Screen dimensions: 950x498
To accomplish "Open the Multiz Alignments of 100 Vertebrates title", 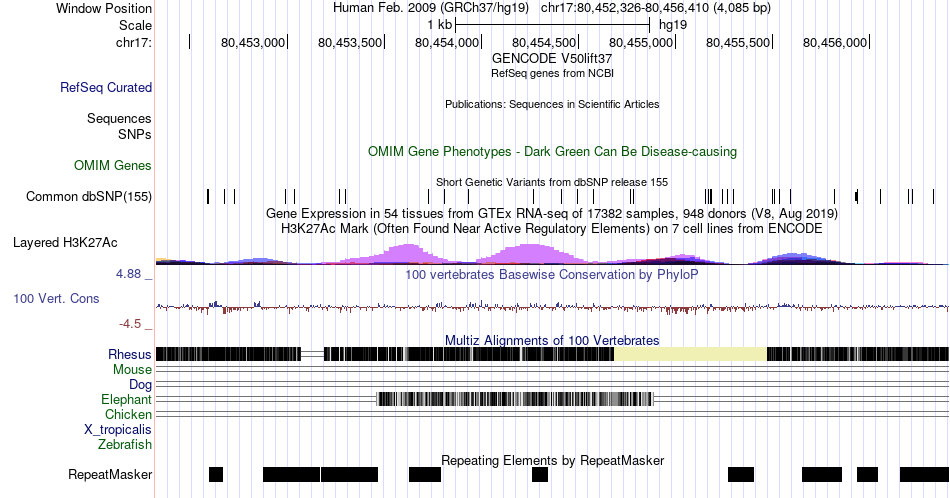I will tap(552, 340).
